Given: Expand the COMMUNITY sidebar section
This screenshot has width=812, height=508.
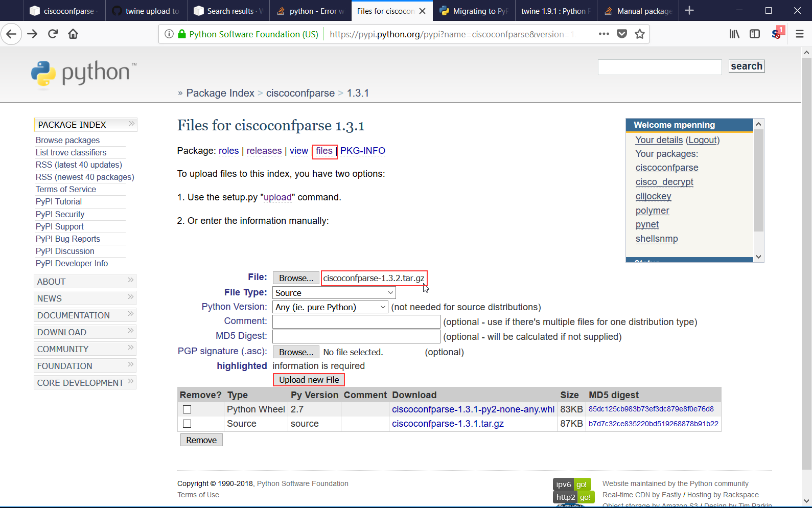Looking at the screenshot, I should coord(85,349).
